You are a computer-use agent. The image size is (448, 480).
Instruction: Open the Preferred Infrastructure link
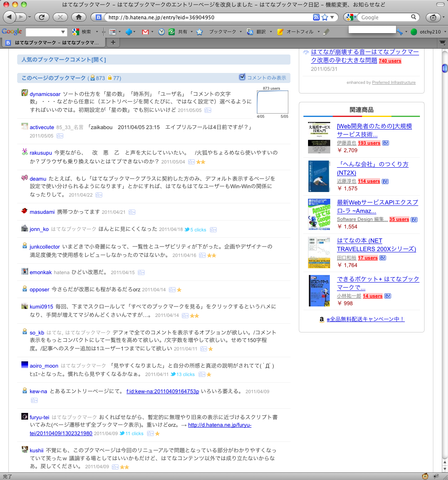(x=394, y=83)
